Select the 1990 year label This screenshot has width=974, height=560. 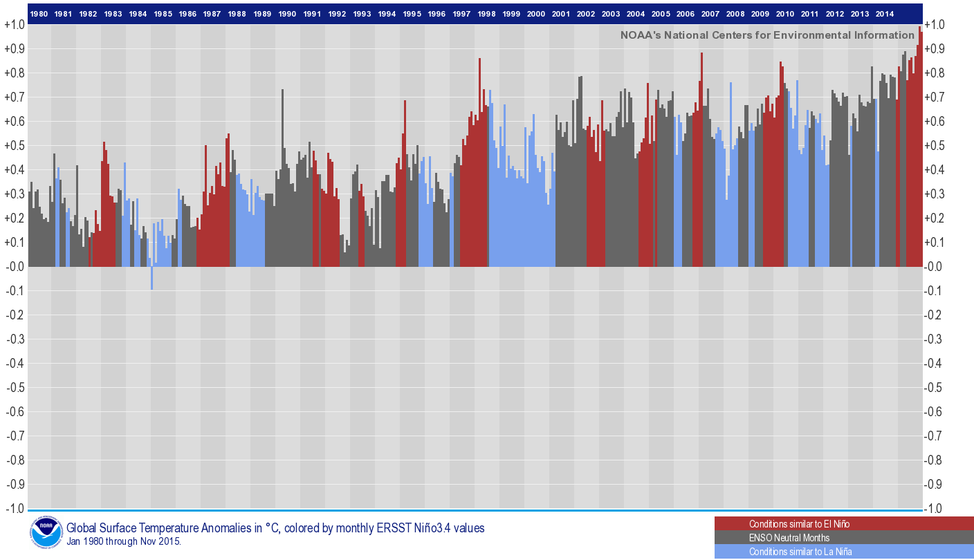288,14
